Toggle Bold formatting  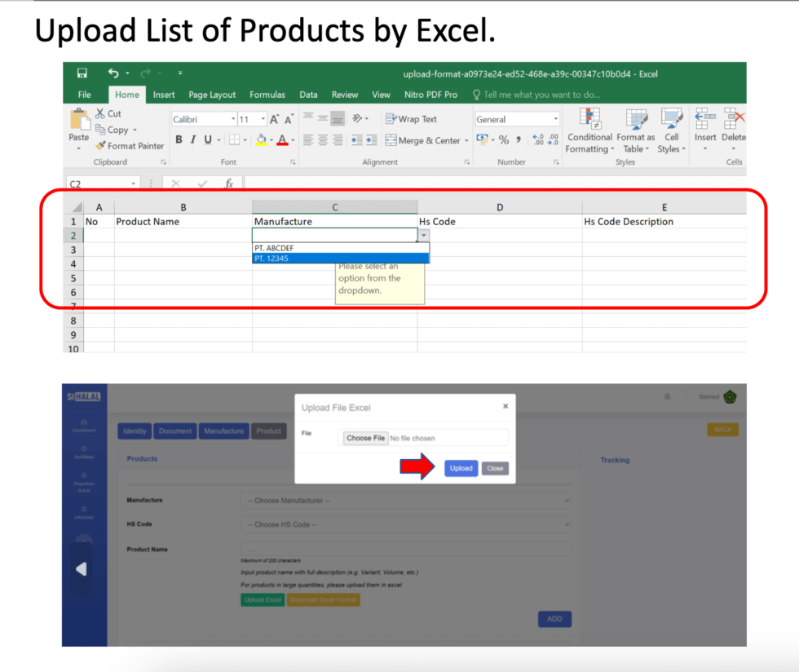[179, 139]
